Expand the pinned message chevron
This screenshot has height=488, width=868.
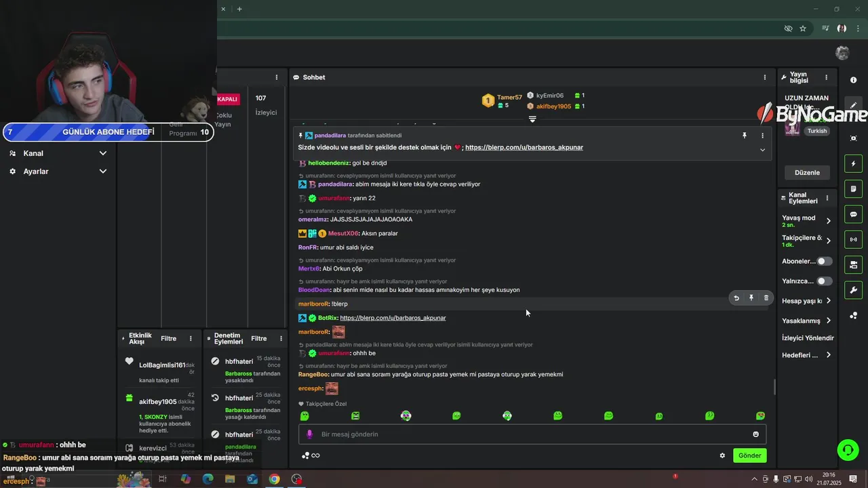coord(762,149)
